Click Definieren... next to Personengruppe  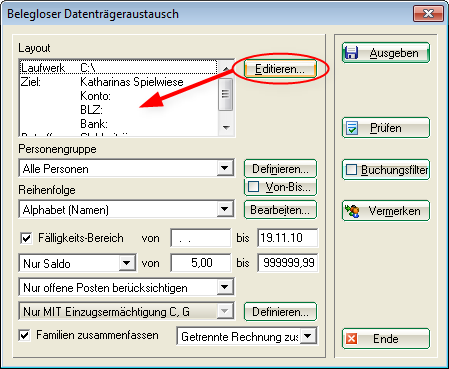click(x=280, y=169)
